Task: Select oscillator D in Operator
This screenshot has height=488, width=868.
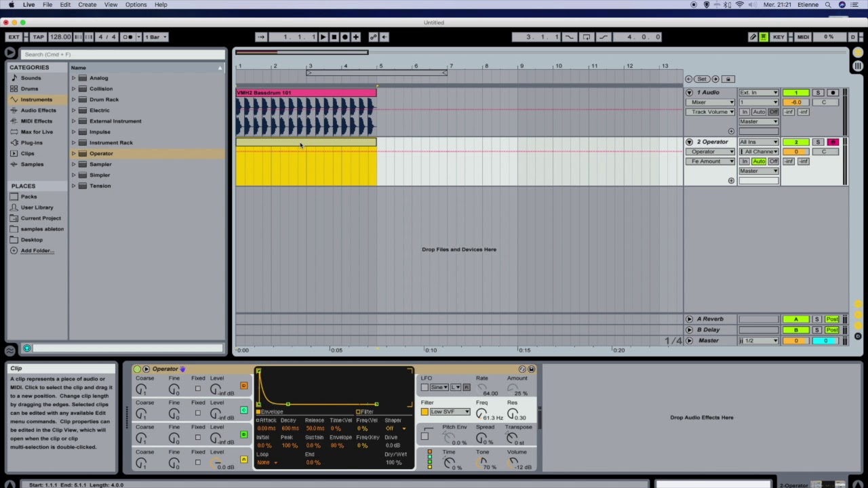Action: tap(243, 386)
